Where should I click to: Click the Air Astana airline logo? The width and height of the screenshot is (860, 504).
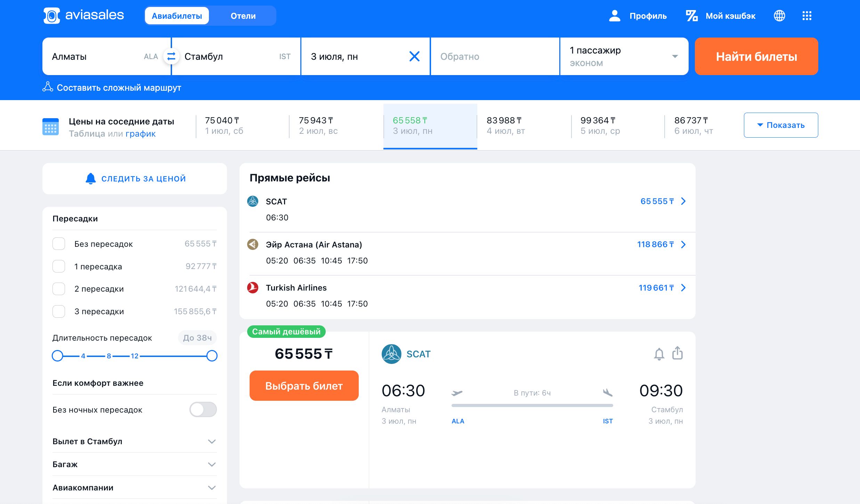tap(253, 244)
